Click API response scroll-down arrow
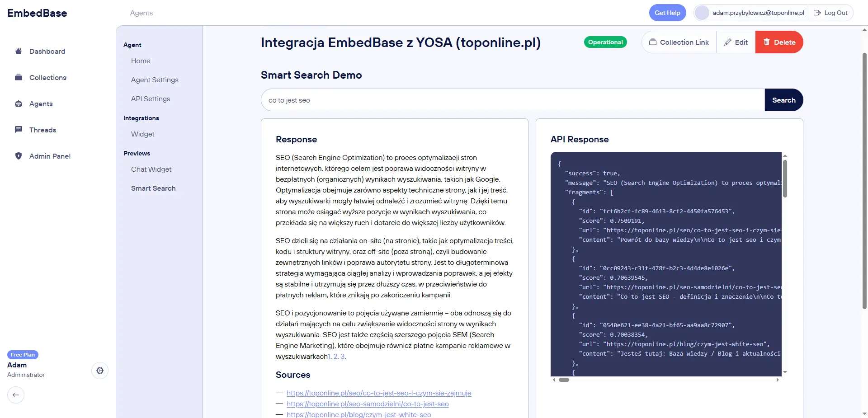Image resolution: width=868 pixels, height=418 pixels. (x=785, y=372)
